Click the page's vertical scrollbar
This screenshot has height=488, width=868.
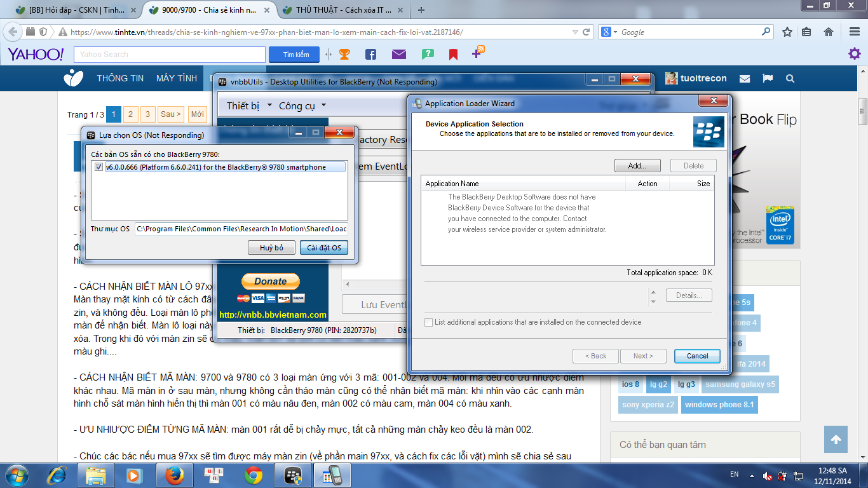[x=862, y=254]
